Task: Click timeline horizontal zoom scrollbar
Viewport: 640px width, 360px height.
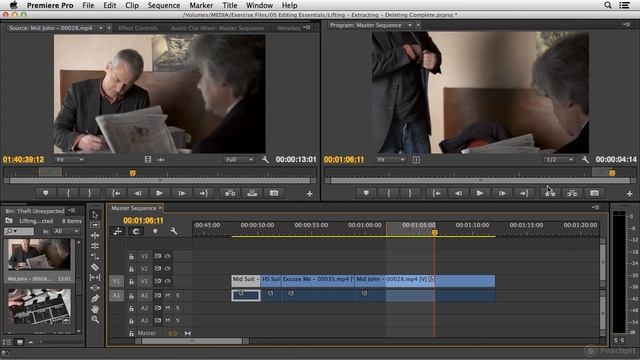Action: pos(192,341)
